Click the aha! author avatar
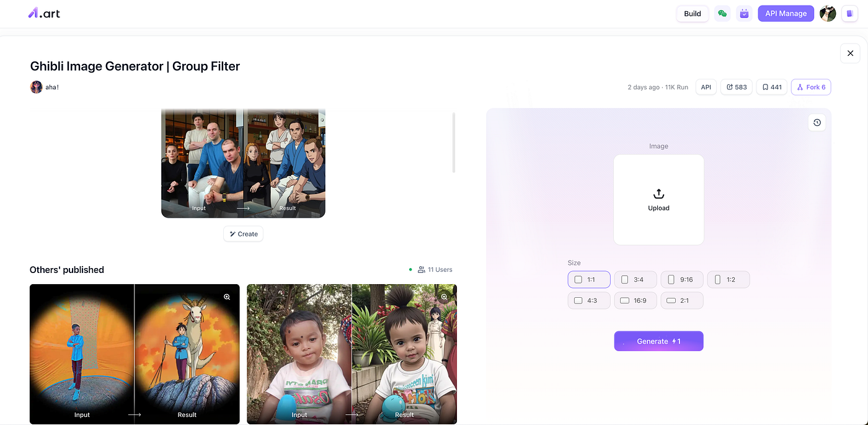This screenshot has height=425, width=868. [37, 87]
